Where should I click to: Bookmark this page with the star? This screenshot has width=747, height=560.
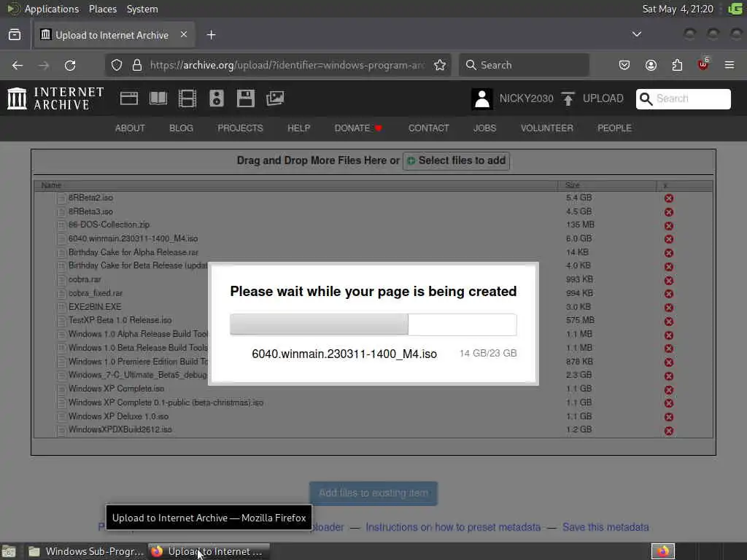pos(440,65)
